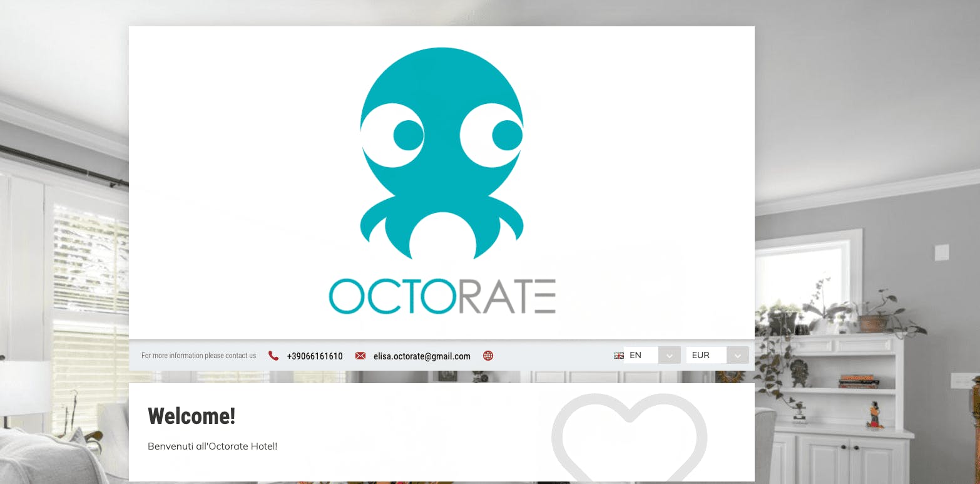Expand the EUR currency dropdown arrow
Screen dimensions: 980x484
pyautogui.click(x=738, y=355)
